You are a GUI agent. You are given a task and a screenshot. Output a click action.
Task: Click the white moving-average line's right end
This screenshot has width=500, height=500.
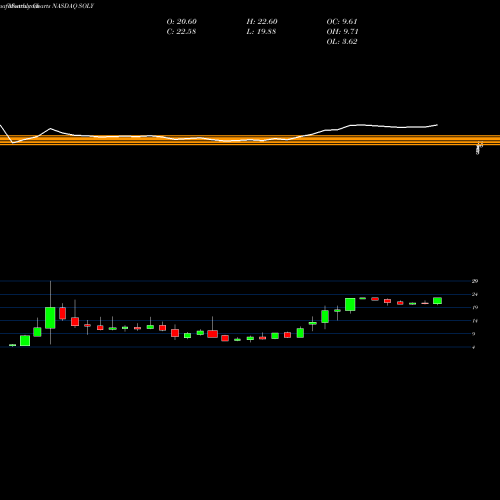437,125
